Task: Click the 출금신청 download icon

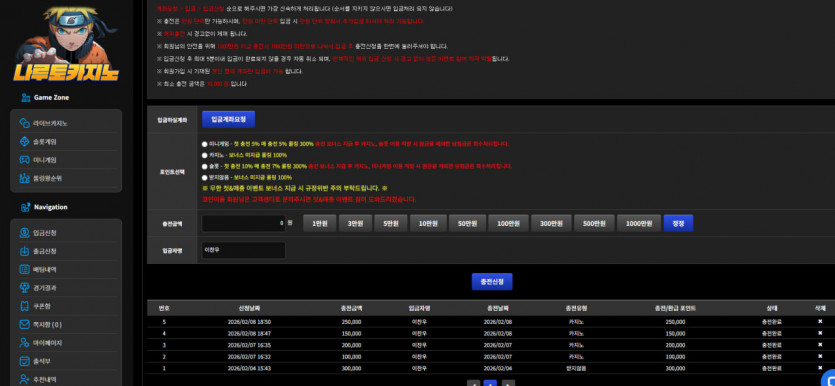Action: (24, 251)
